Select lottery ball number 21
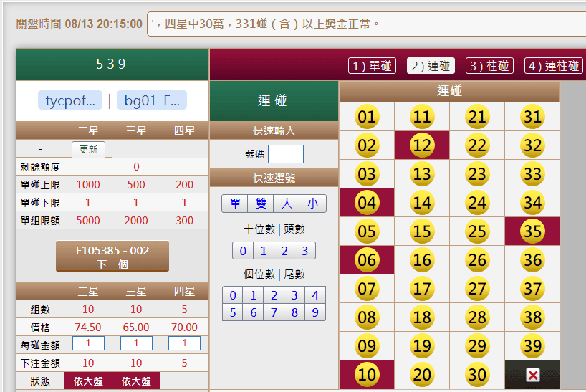The image size is (586, 392). point(477,117)
